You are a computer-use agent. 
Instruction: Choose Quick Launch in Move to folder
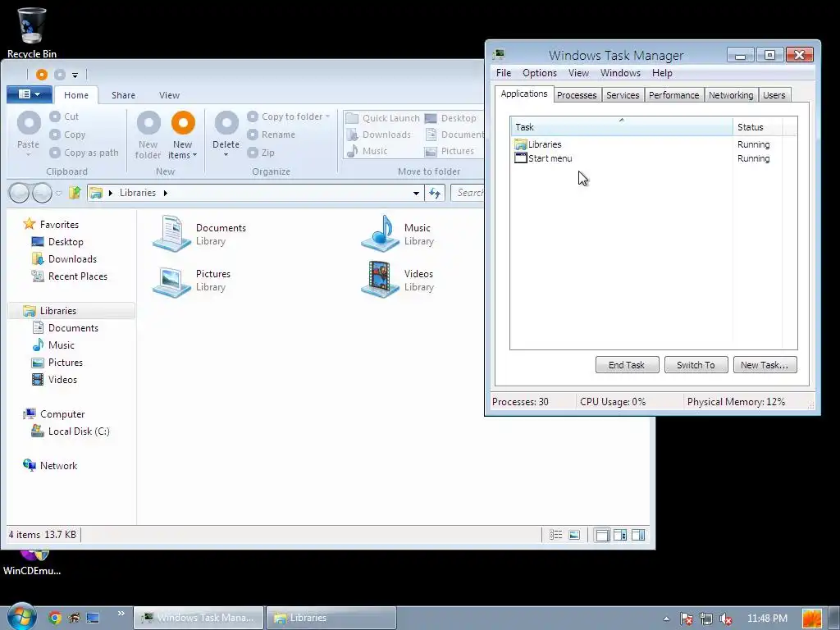[383, 118]
